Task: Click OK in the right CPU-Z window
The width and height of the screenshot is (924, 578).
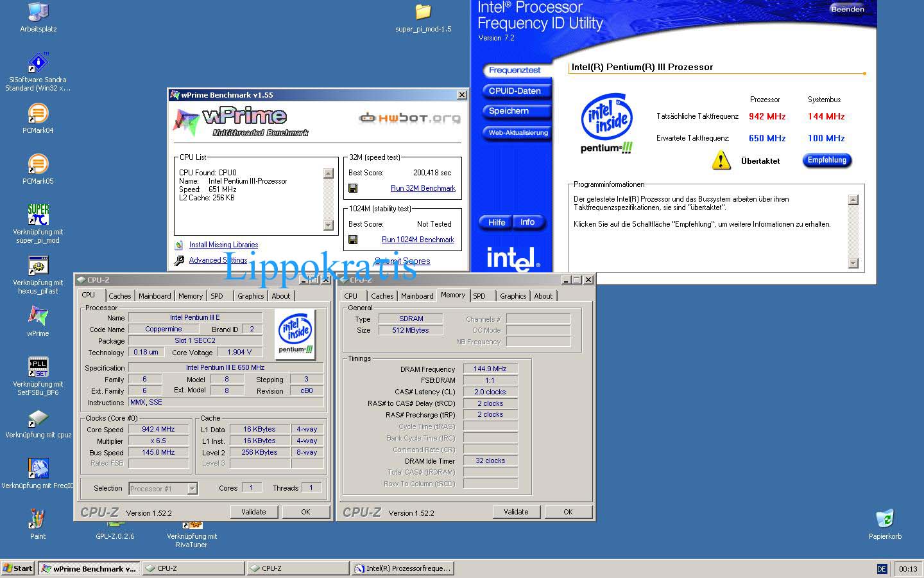Action: click(568, 512)
